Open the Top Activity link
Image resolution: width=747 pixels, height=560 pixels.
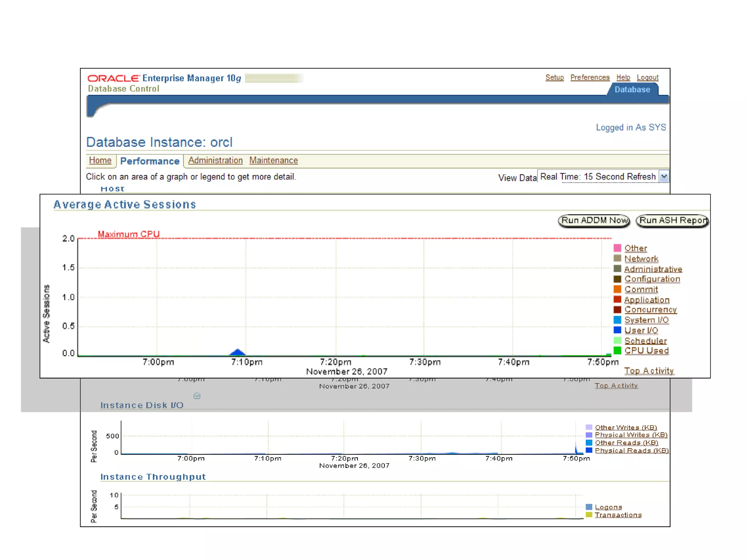pyautogui.click(x=649, y=371)
